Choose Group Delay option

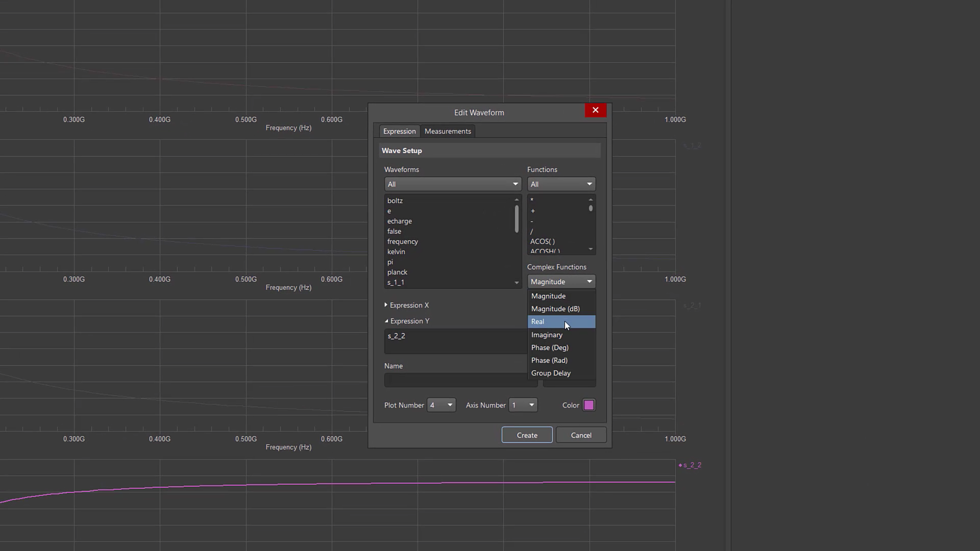point(551,373)
